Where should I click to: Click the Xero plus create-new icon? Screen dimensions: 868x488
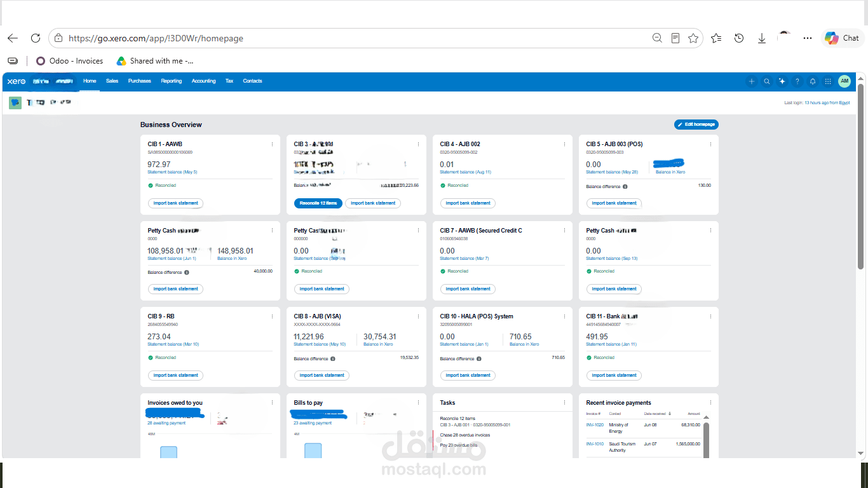752,81
